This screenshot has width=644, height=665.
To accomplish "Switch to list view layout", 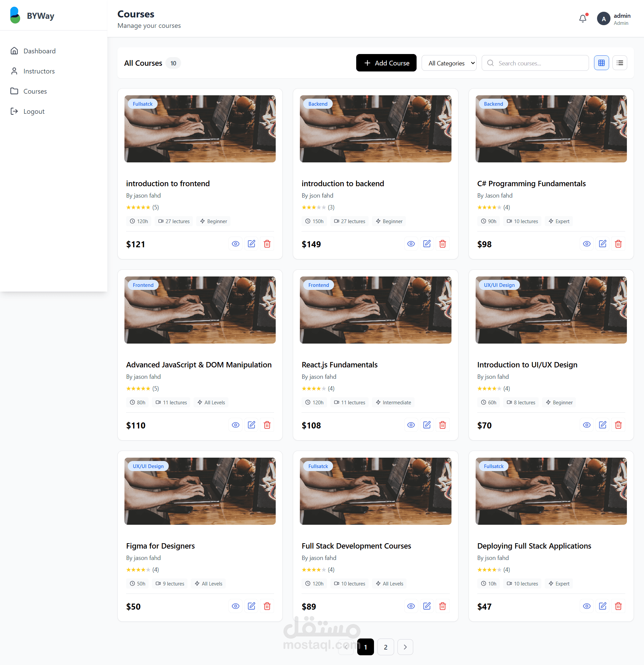I will click(x=620, y=63).
